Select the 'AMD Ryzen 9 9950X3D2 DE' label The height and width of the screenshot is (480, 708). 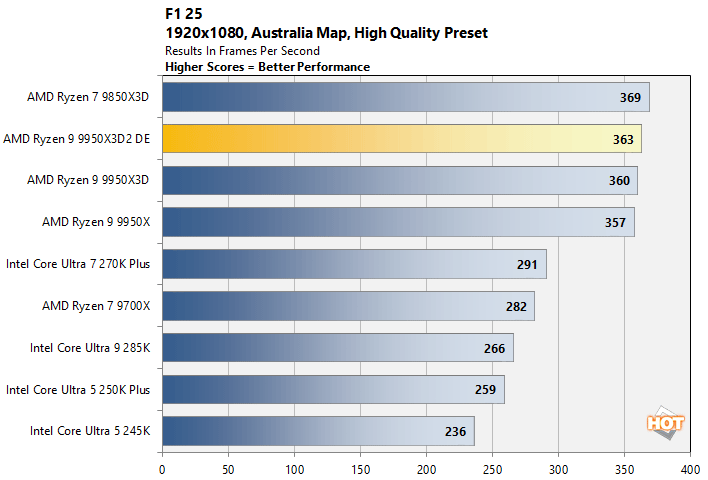tap(77, 139)
